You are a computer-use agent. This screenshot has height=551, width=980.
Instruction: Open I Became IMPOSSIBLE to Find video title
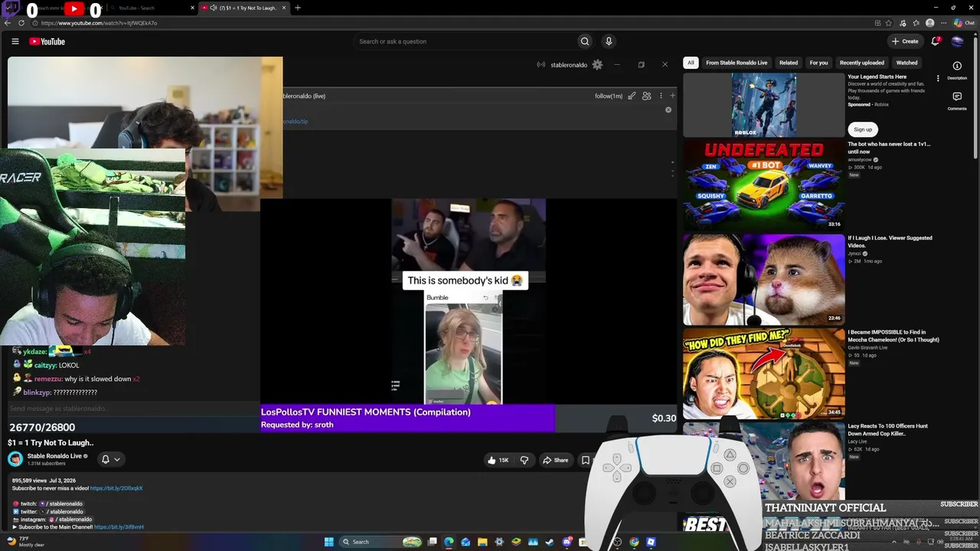[x=893, y=336]
